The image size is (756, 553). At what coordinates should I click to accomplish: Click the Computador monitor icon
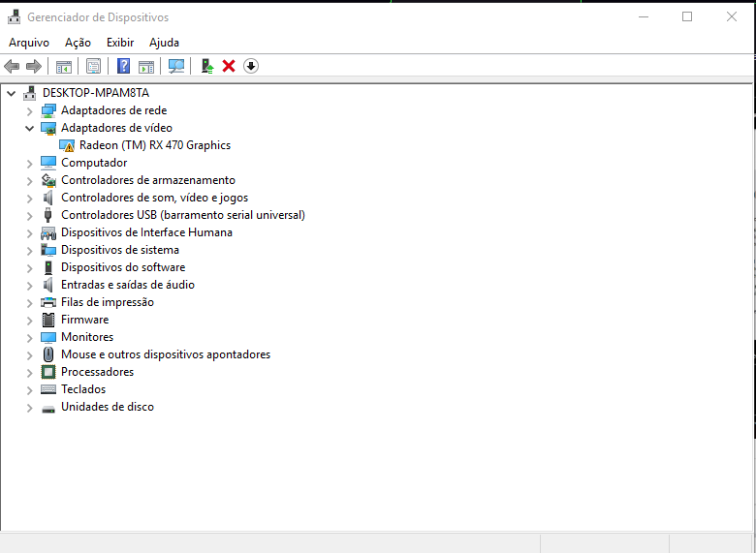[48, 163]
